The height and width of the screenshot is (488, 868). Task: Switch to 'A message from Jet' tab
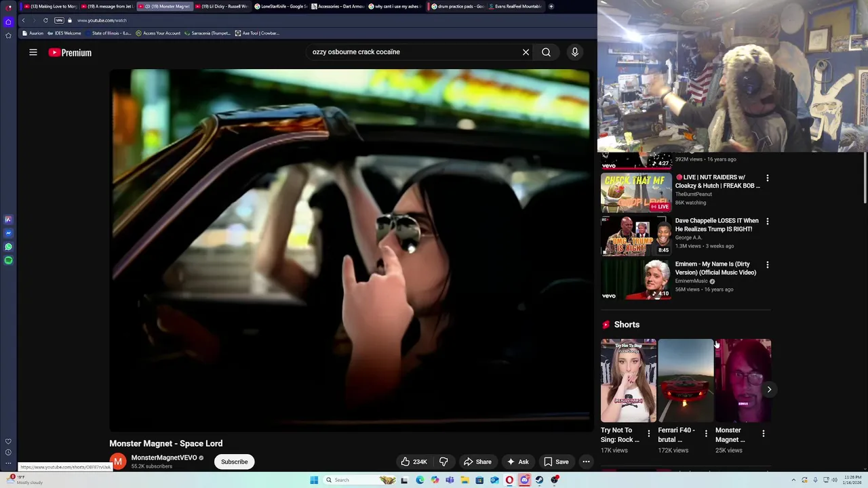(108, 6)
